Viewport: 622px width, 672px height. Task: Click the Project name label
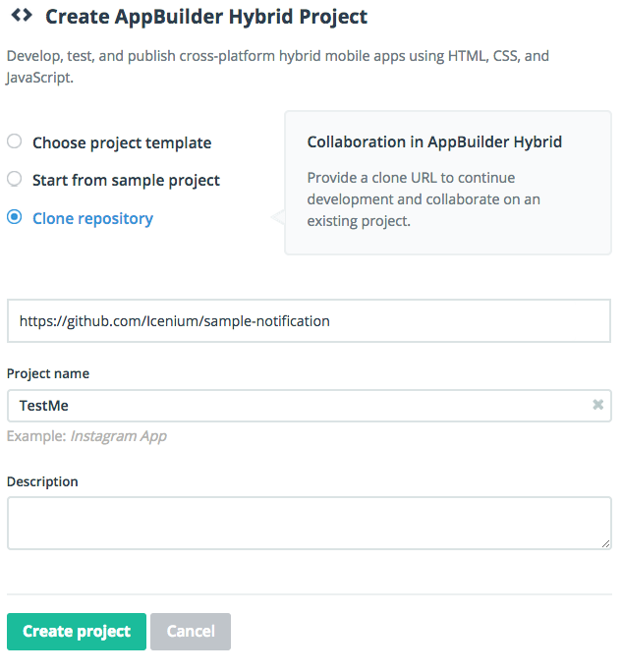(48, 373)
